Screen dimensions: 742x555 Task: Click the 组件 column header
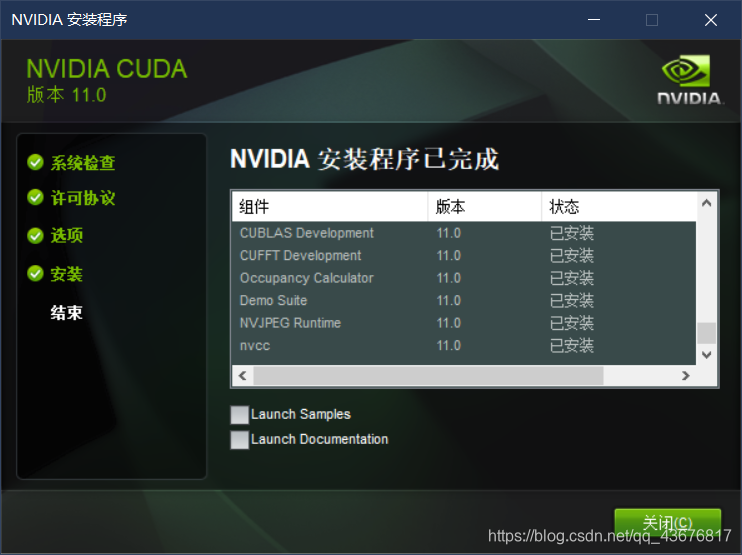pyautogui.click(x=330, y=207)
